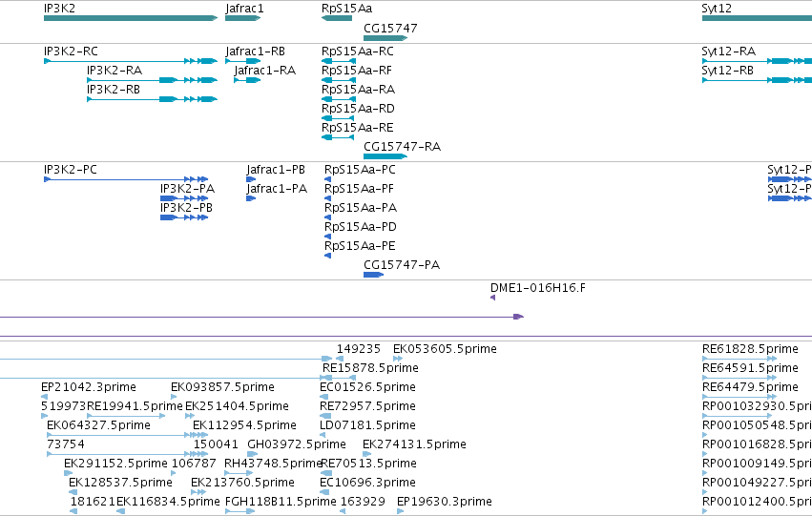
Task: Select EST RE61828.5prime
Action: [x=739, y=359]
